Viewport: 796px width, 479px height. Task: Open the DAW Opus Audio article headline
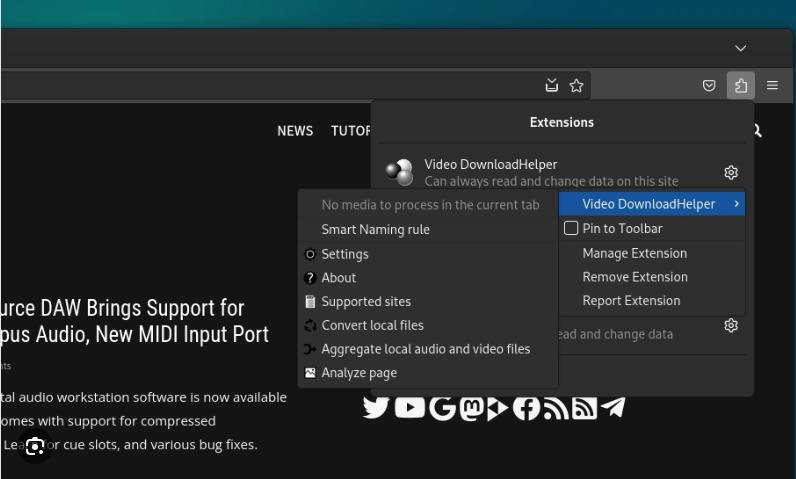[x=135, y=321]
